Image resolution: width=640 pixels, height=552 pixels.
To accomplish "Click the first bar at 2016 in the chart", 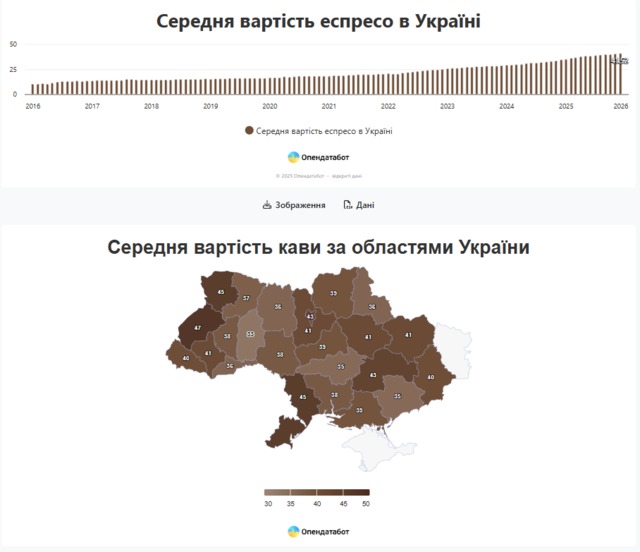I will [32, 89].
